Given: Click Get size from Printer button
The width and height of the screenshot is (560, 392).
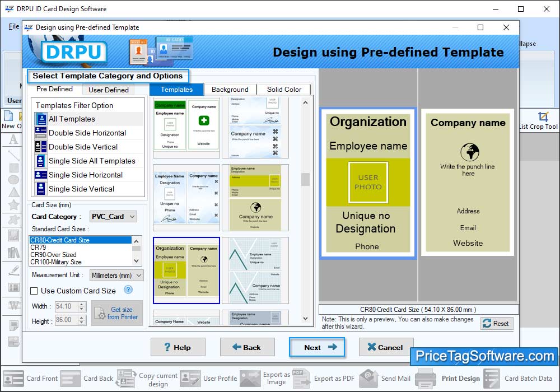Looking at the screenshot, I should [x=117, y=313].
